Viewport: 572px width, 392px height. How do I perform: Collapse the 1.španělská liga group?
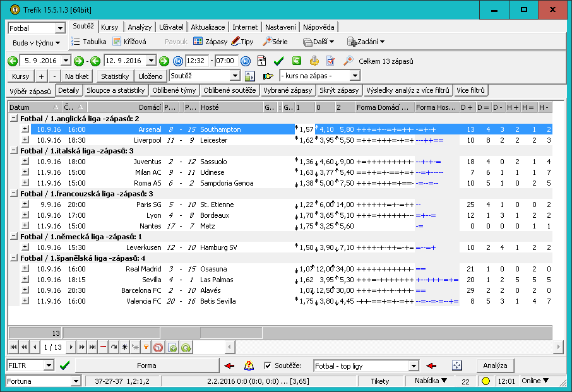(14, 258)
